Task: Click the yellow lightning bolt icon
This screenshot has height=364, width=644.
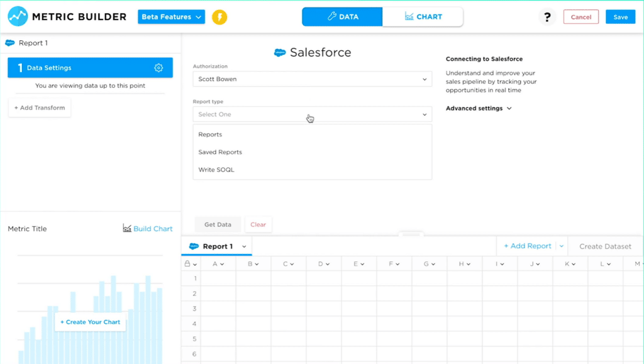Action: (219, 17)
